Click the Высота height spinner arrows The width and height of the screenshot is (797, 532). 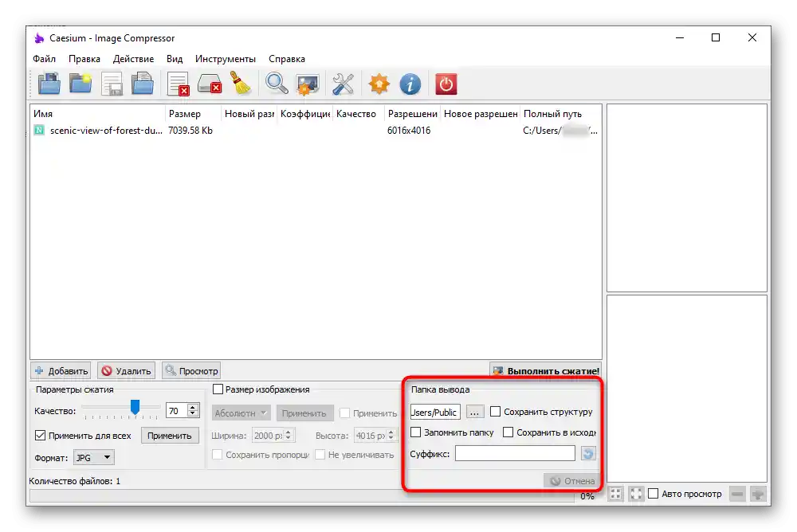(x=391, y=436)
